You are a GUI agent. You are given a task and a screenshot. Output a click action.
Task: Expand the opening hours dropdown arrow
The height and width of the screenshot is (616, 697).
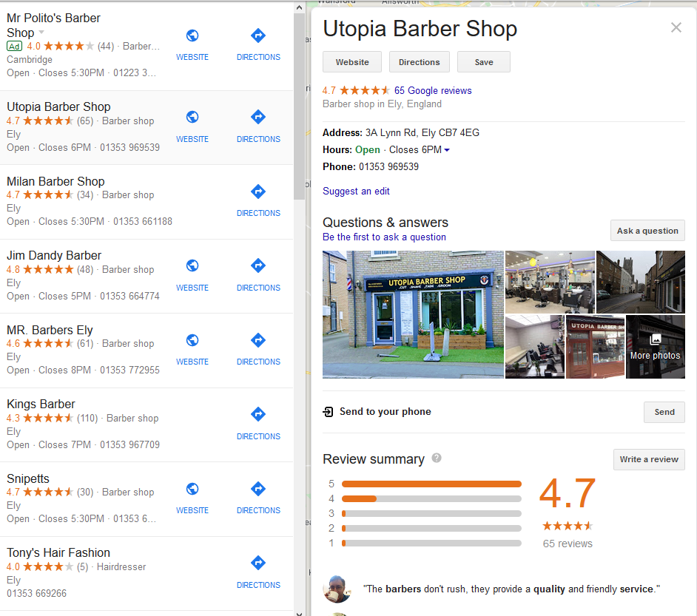[x=447, y=150]
